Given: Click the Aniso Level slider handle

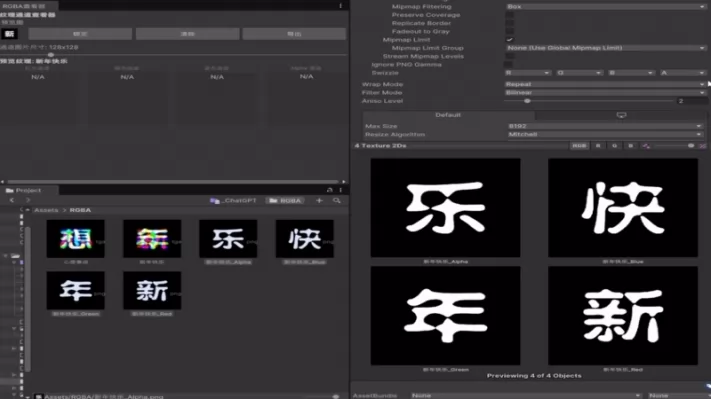Looking at the screenshot, I should (x=527, y=101).
